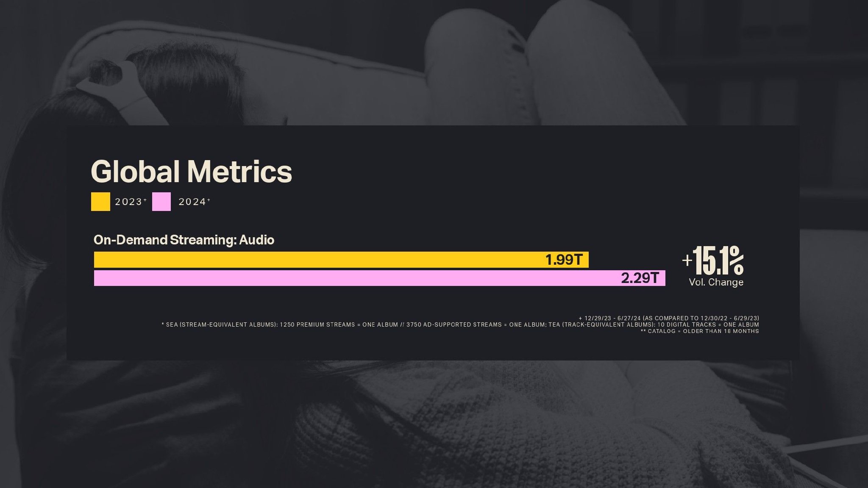The width and height of the screenshot is (868, 488).
Task: Select the 2024 legend label text
Action: click(192, 202)
